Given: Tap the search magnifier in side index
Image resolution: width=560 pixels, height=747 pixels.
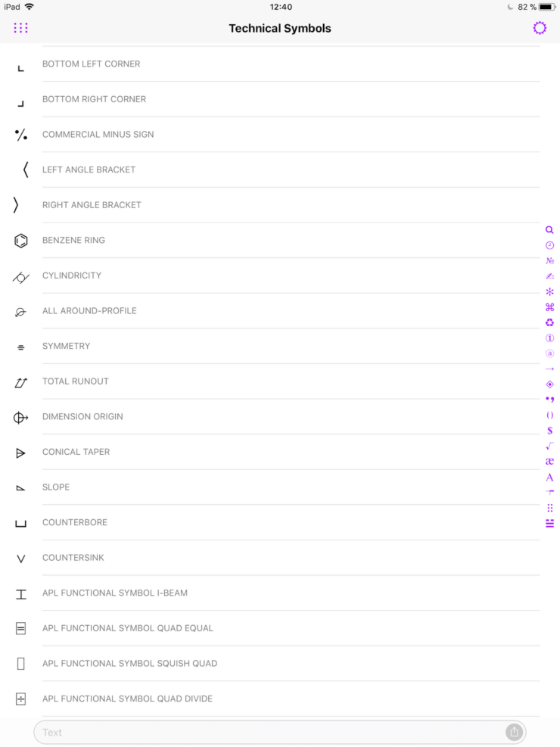Looking at the screenshot, I should click(x=549, y=229).
